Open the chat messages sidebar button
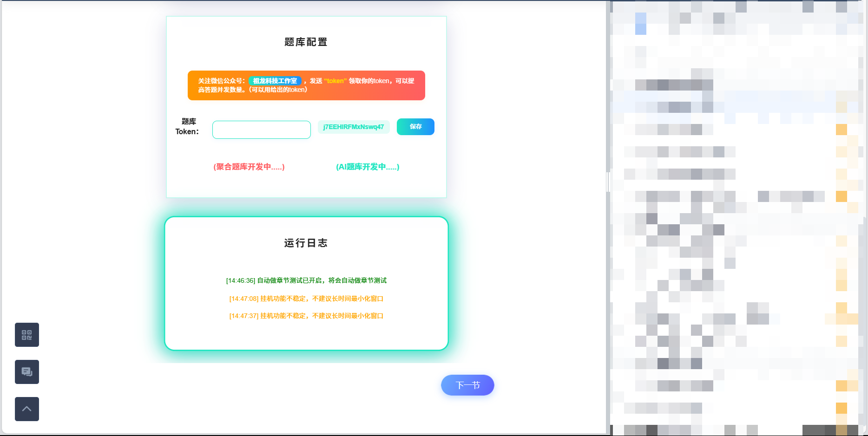Viewport: 868px width, 436px height. pos(27,372)
